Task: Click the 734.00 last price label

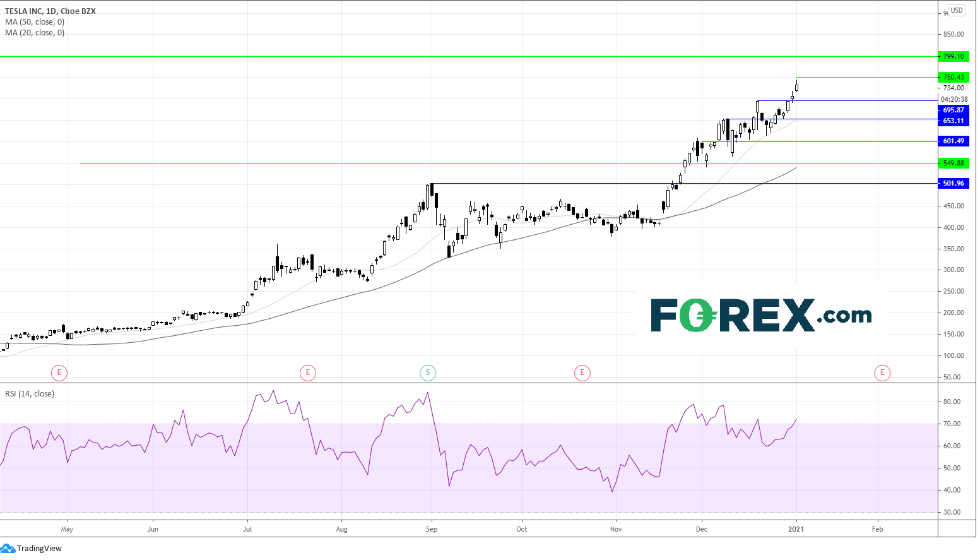Action: click(953, 88)
